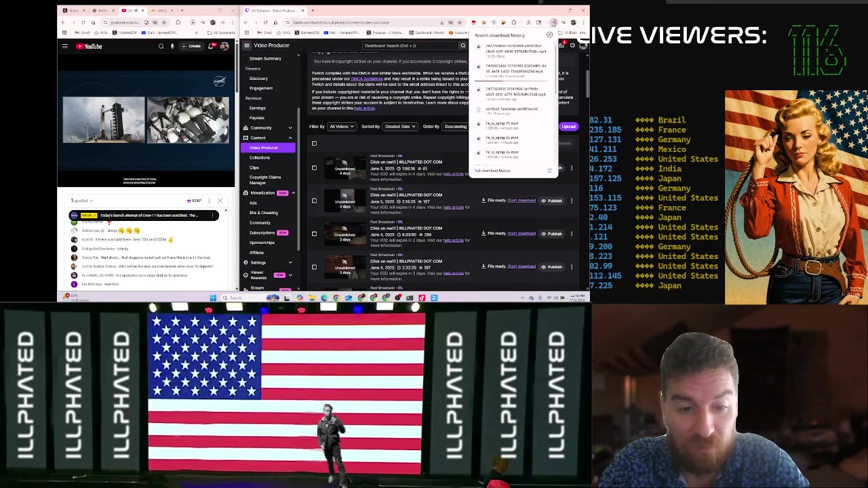Image resolution: width=868 pixels, height=488 pixels.
Task: Click the purple Upload button
Action: coord(568,126)
